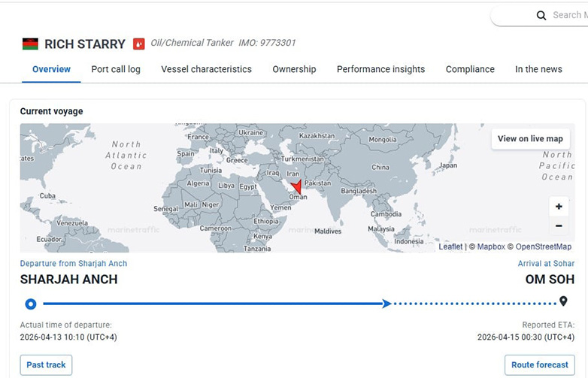Click the RICH STARRY country flag icon
This screenshot has width=588, height=378.
click(30, 44)
